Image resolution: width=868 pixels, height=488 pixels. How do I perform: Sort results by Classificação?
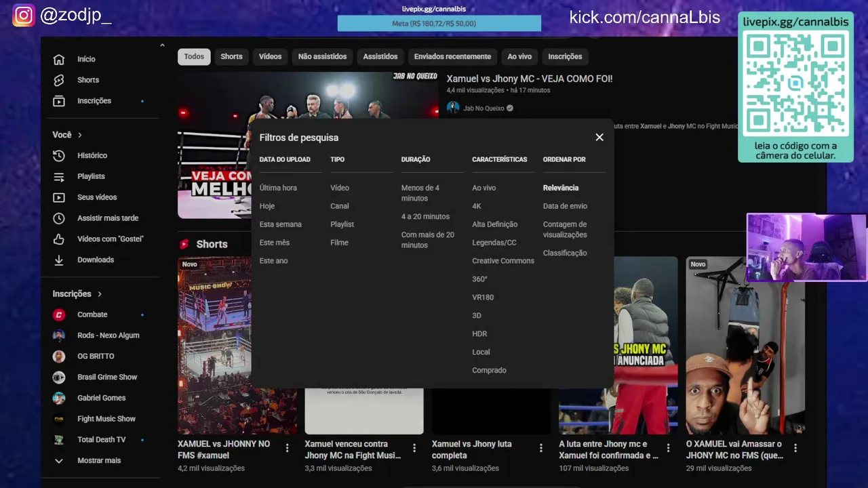(x=565, y=253)
